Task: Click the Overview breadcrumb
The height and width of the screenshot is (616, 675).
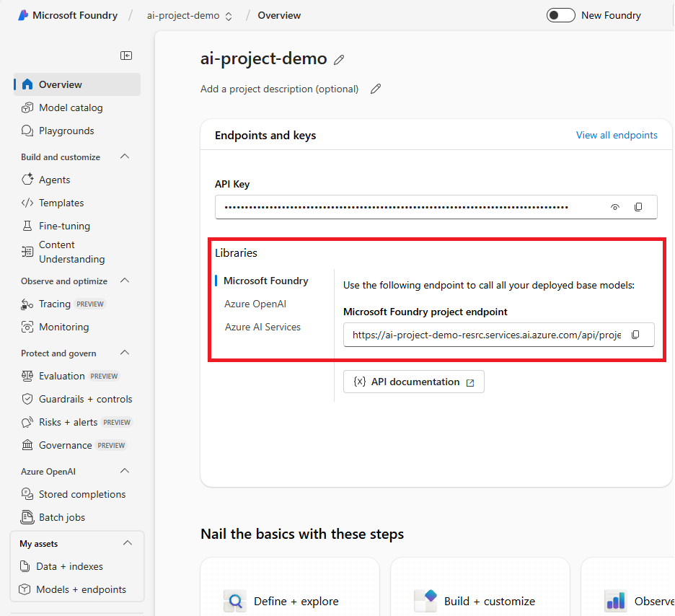Action: 279,15
